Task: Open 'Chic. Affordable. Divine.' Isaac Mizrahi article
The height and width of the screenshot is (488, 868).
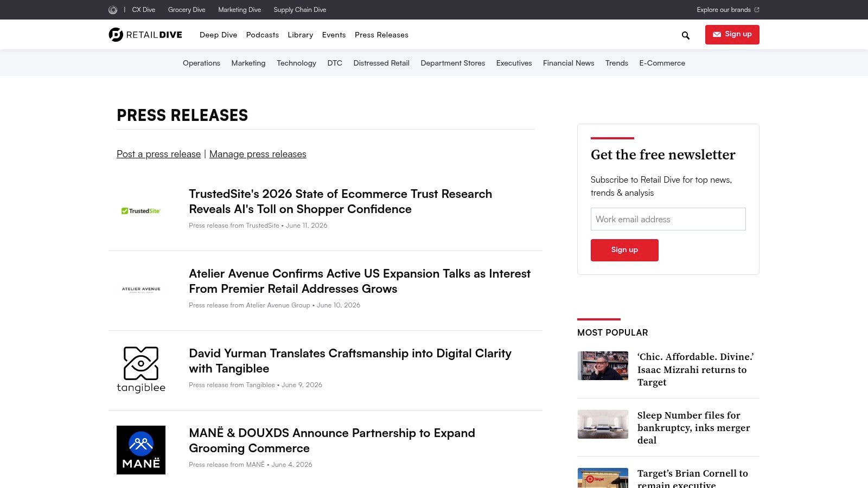Action: coord(695,369)
